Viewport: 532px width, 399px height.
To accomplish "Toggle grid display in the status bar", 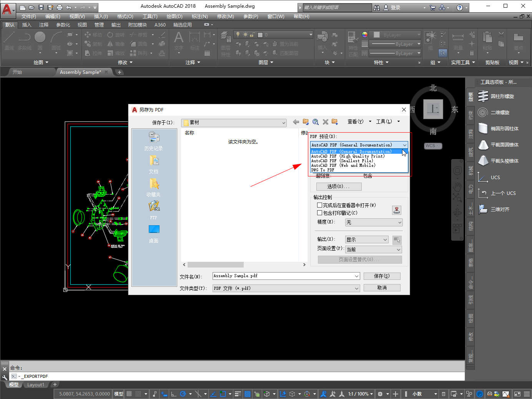I will coord(129,394).
